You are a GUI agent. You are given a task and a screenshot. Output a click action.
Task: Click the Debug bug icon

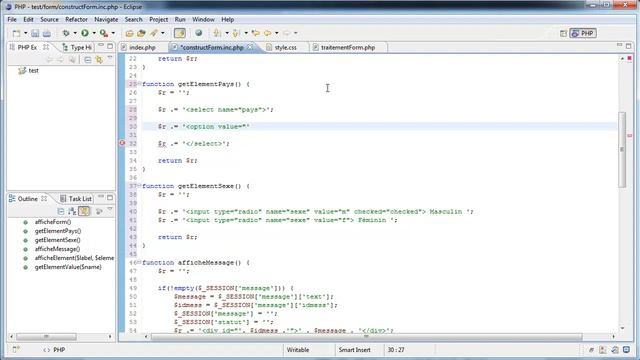pos(66,33)
